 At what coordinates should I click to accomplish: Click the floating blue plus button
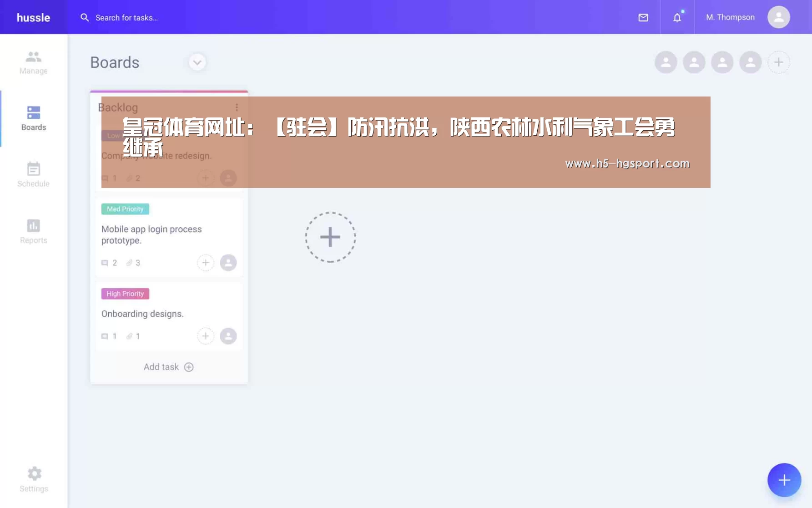(784, 480)
